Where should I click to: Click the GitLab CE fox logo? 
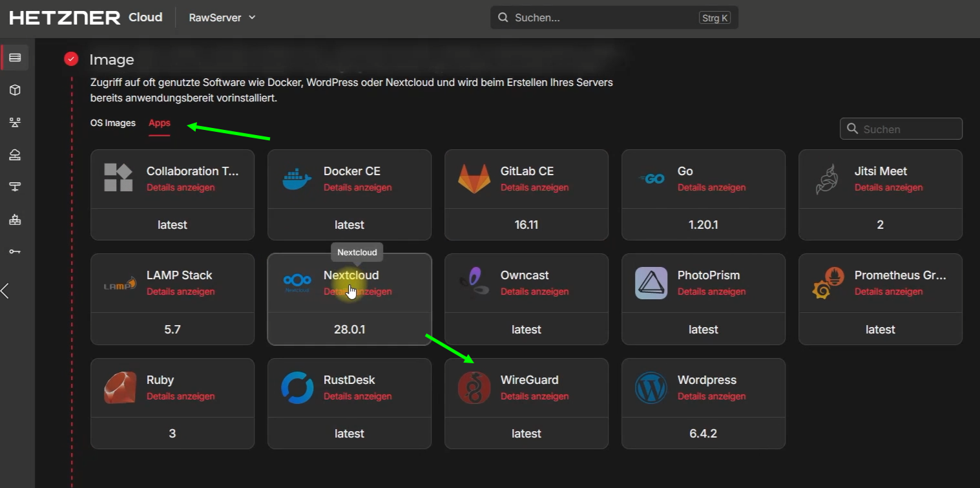coord(474,179)
